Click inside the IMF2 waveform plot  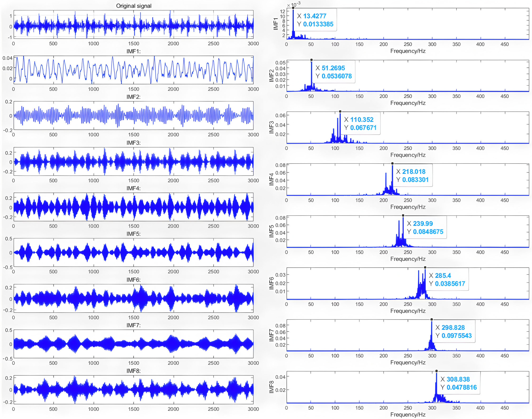coord(133,116)
